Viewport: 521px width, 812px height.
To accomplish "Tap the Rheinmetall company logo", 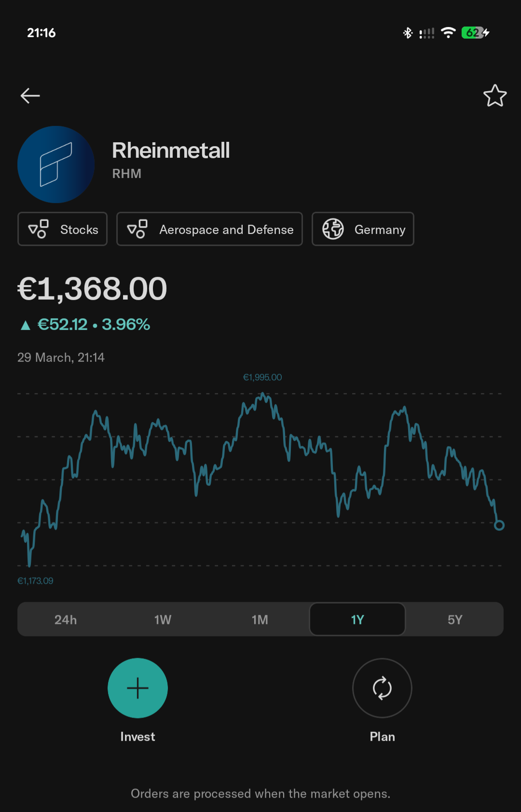I will (x=56, y=165).
